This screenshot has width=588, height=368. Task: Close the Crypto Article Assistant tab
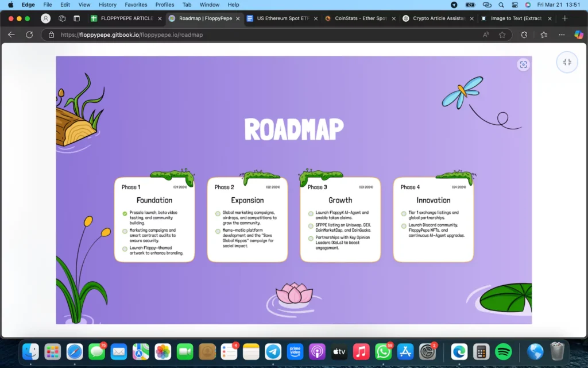click(472, 18)
